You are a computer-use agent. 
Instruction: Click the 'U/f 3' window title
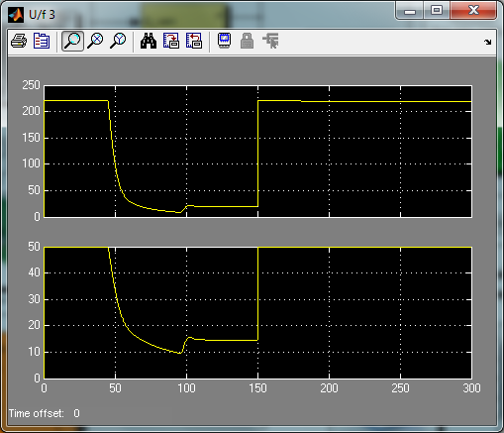point(42,15)
